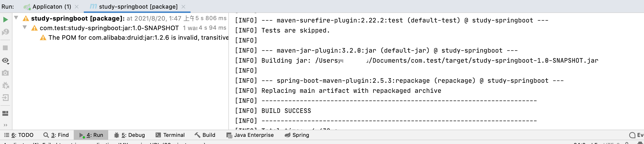644x144 pixels.
Task: Open the Debug tool window
Action: 130,135
